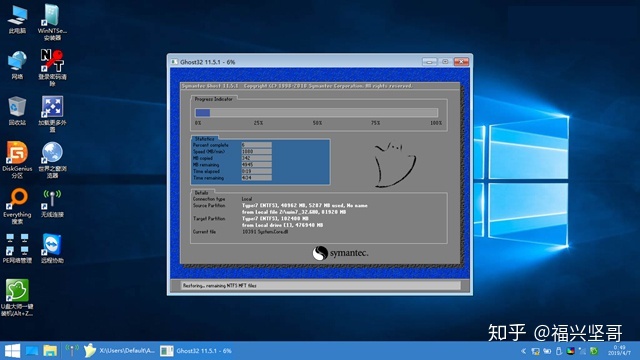Open File Explorer from the taskbar
Image resolution: width=640 pixels, height=360 pixels.
click(50, 351)
